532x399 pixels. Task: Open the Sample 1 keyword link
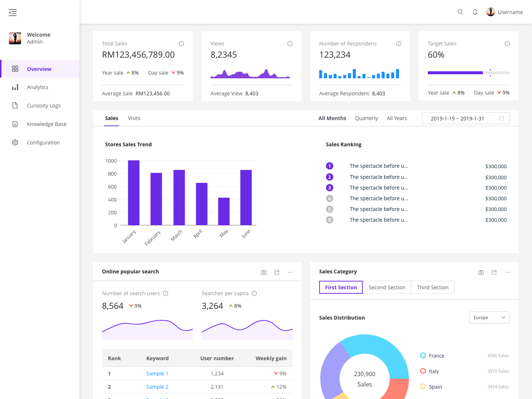[157, 373]
